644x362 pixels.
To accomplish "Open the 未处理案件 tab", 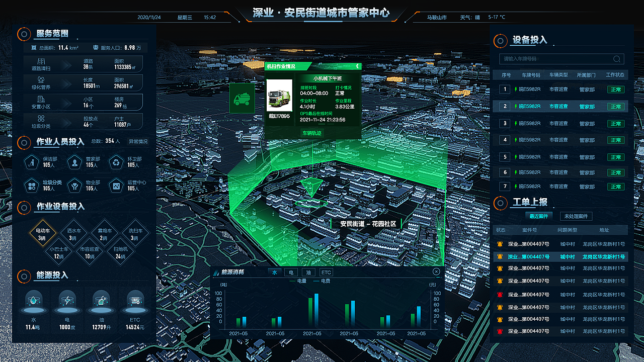I will [576, 216].
